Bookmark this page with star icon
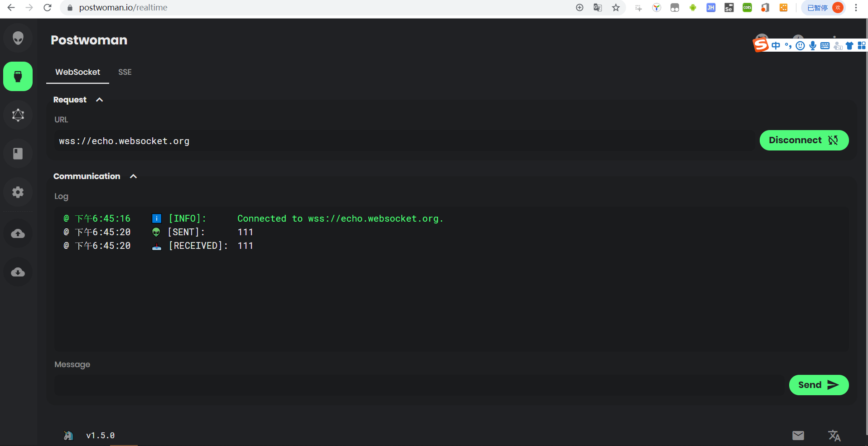Screen dimensions: 868x446 [x=616, y=8]
